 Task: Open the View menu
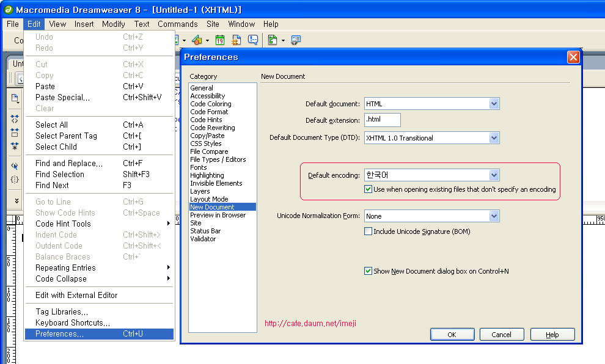click(57, 24)
